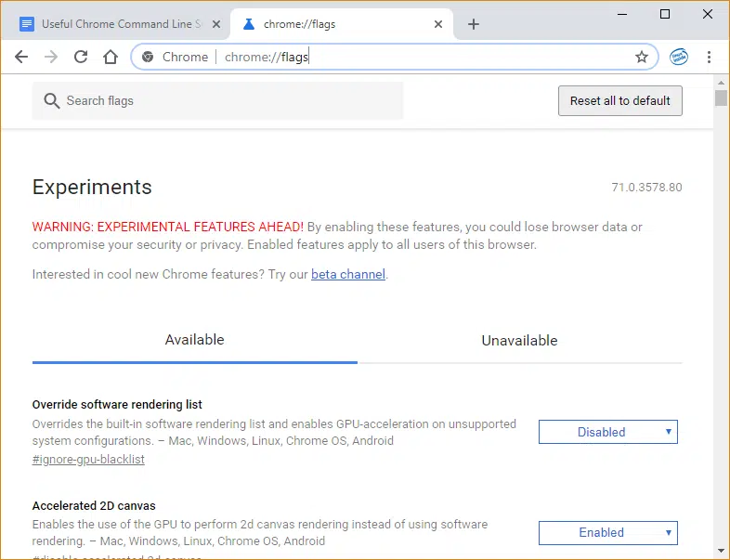
Task: Follow the #ignore-gpu-blacklist anchor link
Action: tap(88, 459)
